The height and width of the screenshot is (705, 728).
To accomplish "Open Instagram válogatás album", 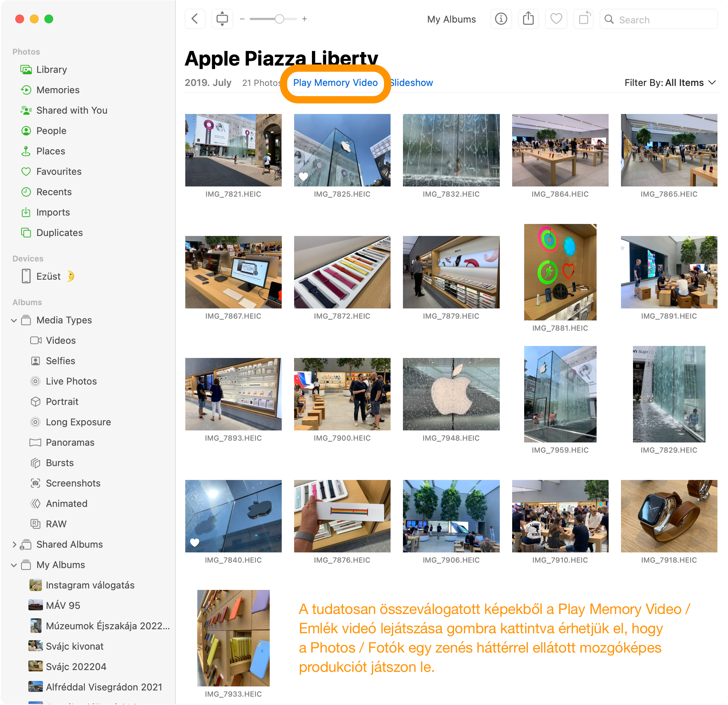I will 89,586.
